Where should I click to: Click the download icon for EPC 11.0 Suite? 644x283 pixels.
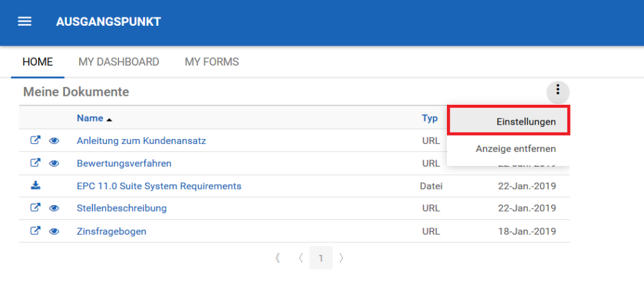click(x=35, y=186)
